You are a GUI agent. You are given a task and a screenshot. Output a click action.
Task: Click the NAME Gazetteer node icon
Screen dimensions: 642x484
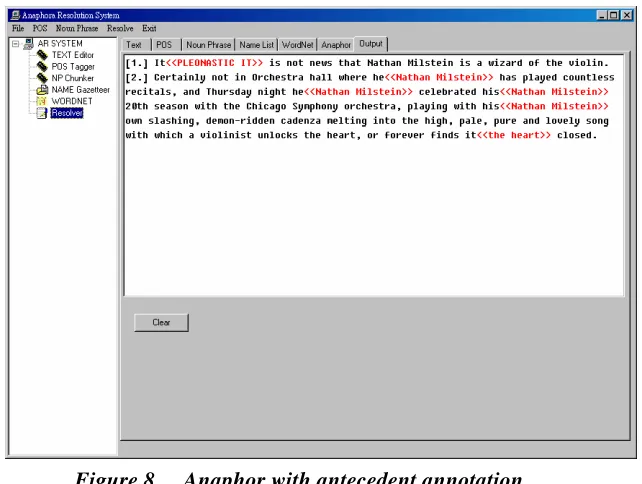[x=42, y=89]
